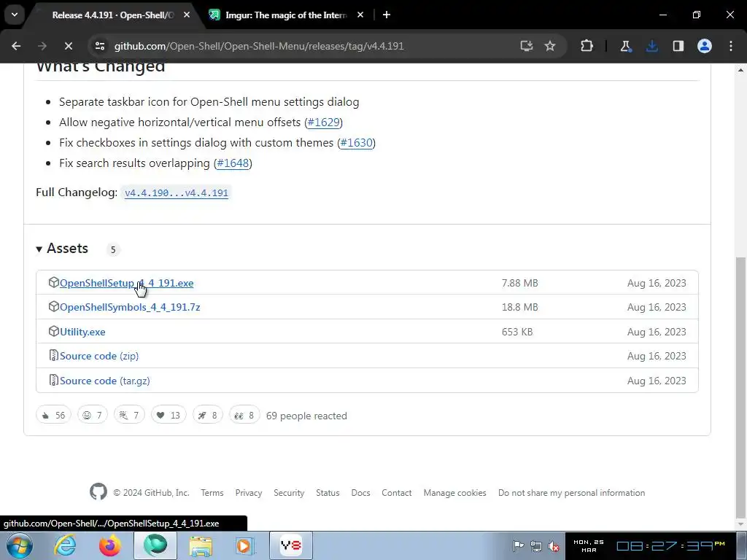Open site information icon in address bar

[99, 46]
